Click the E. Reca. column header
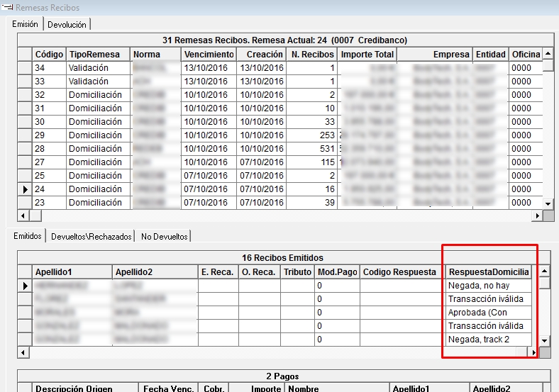This screenshot has height=392, width=559. pos(218,272)
